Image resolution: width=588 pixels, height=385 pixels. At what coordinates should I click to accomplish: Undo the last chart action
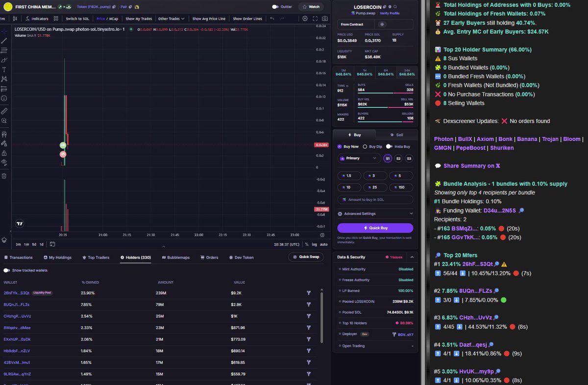272,19
